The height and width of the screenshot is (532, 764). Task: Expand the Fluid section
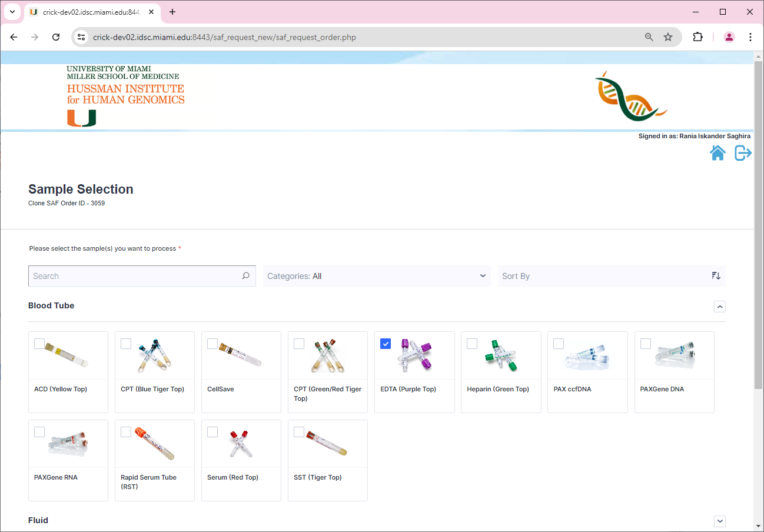(719, 521)
